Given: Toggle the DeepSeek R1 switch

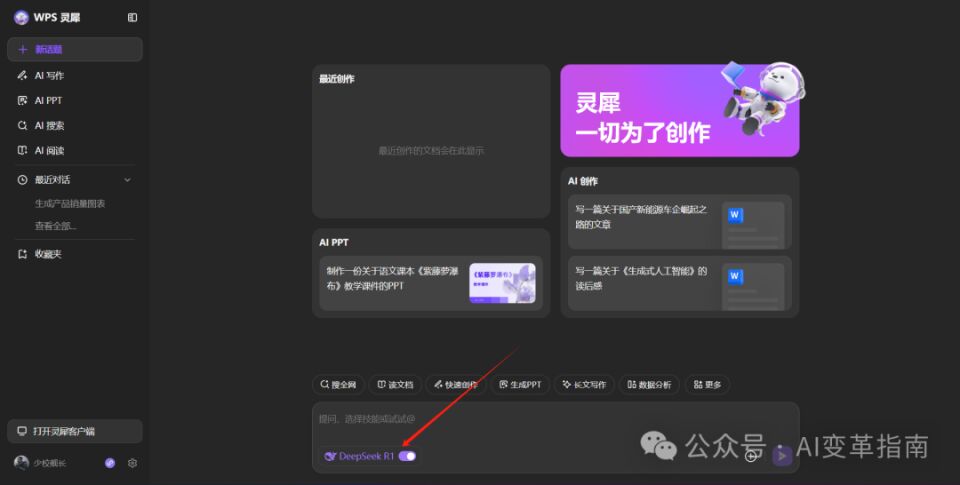Looking at the screenshot, I should tap(407, 456).
